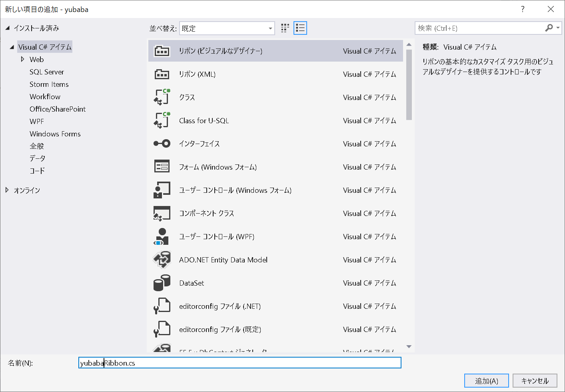The width and height of the screenshot is (565, 392).
Task: Click the インターフェイス item icon
Action: click(x=162, y=144)
